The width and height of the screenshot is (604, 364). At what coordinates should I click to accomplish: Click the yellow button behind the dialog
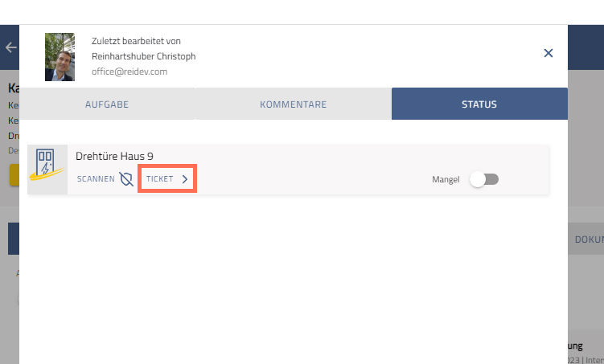coord(14,175)
